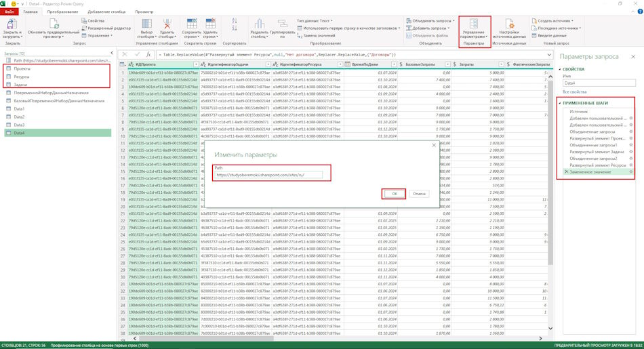Screen dimensions: 644x349
Task: Click Отмена in Изменить параметры dialog
Action: click(x=419, y=194)
